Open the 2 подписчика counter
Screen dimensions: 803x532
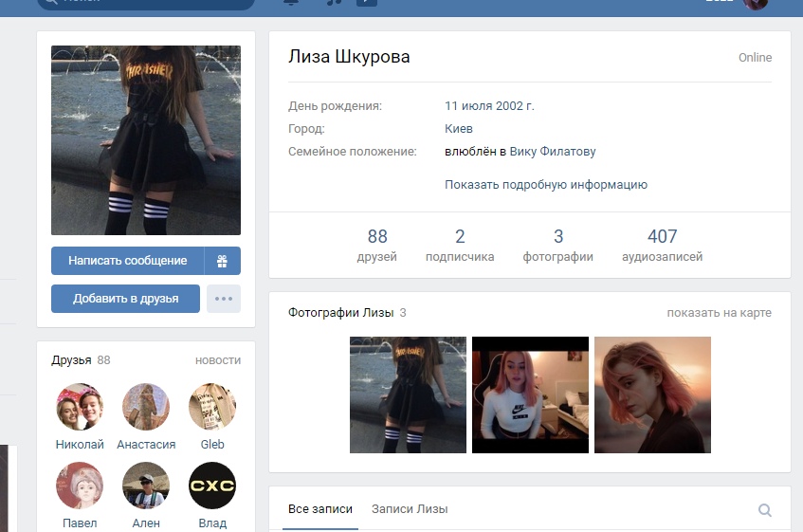click(x=460, y=245)
